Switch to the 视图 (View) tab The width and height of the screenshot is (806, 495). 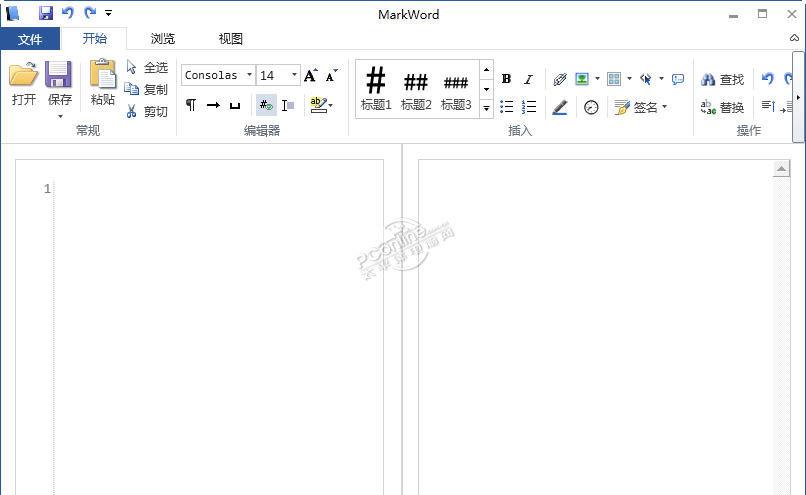pos(230,39)
